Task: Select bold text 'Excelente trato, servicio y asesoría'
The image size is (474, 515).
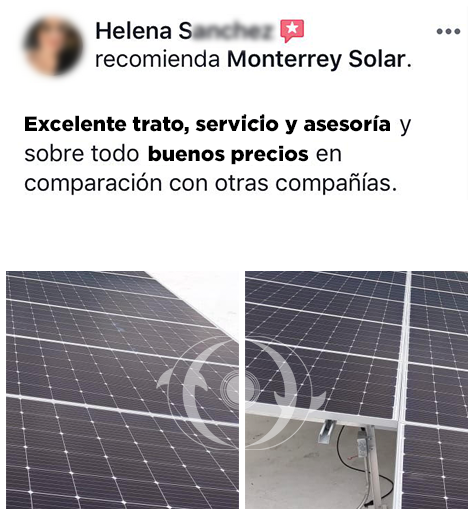Action: [207, 124]
